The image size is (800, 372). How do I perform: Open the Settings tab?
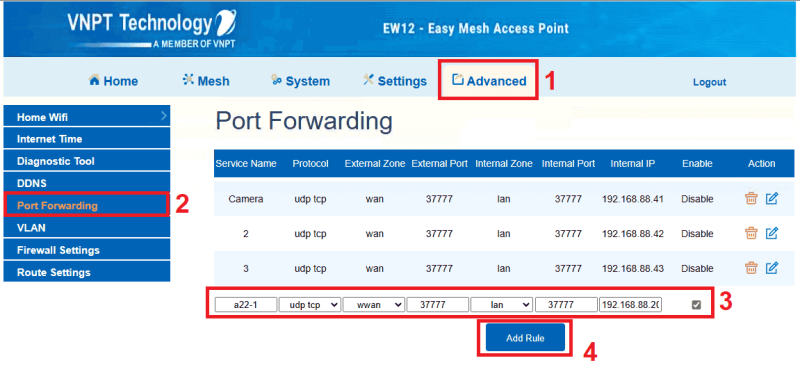tap(395, 81)
